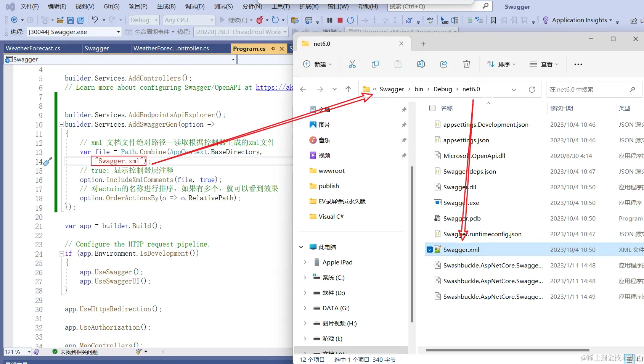Open the wwwroot folder in navigation pane
This screenshot has height=364, width=644.
point(331,171)
